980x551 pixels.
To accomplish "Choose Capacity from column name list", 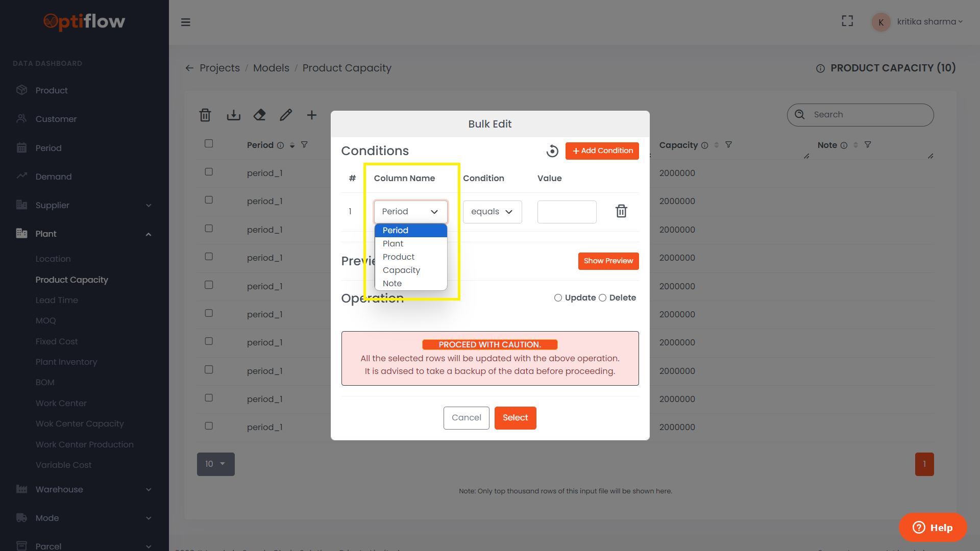I will point(401,270).
